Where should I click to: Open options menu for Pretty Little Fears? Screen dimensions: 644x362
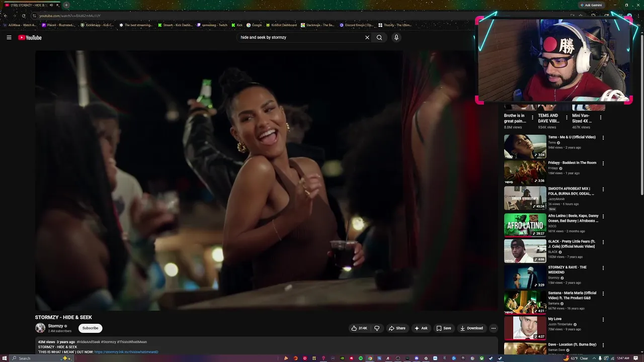click(x=603, y=242)
